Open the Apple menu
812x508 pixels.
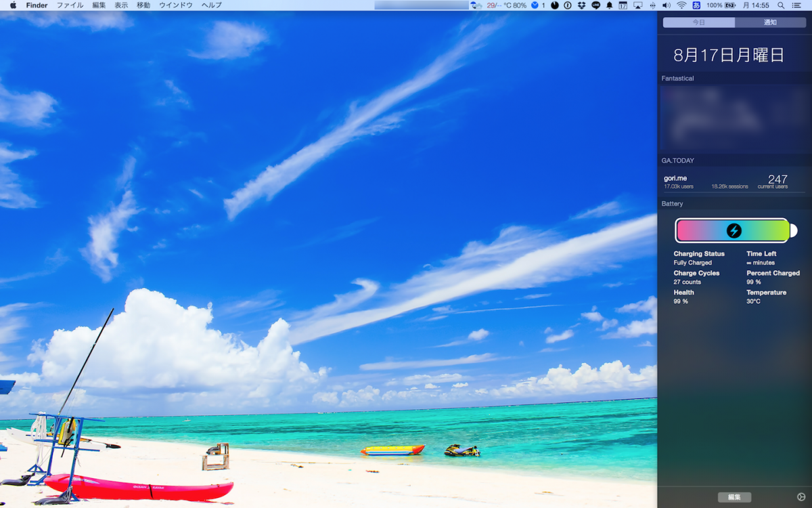13,5
